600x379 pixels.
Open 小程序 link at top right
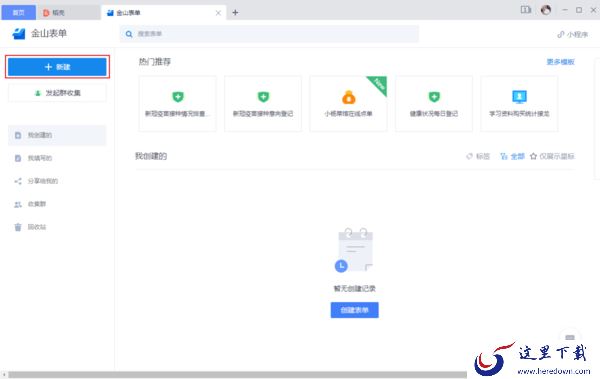tap(572, 34)
